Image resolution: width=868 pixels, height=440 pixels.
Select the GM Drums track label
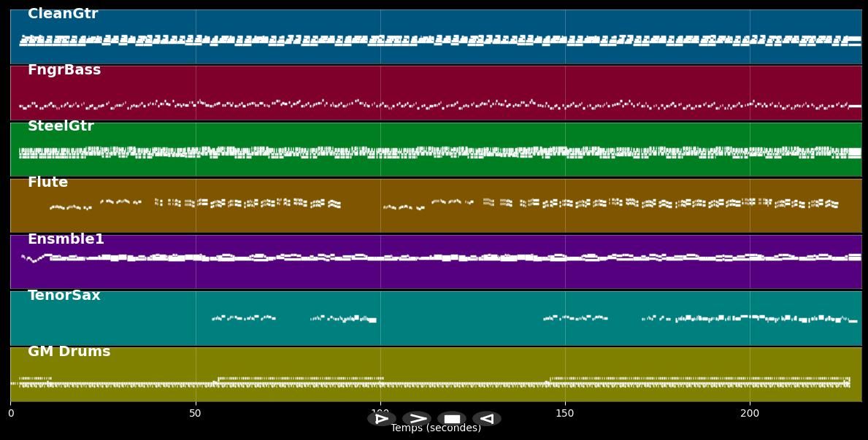point(69,352)
